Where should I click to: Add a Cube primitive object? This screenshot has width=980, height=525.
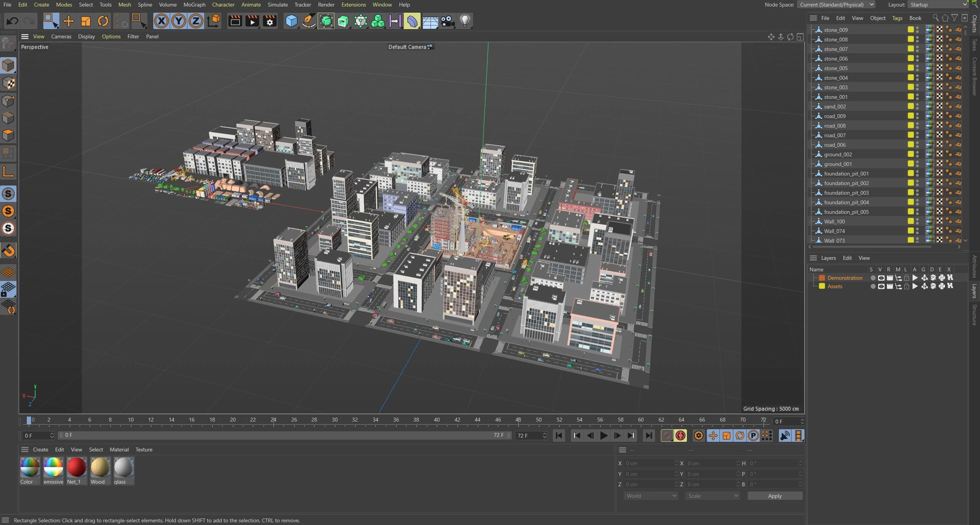[x=291, y=21]
